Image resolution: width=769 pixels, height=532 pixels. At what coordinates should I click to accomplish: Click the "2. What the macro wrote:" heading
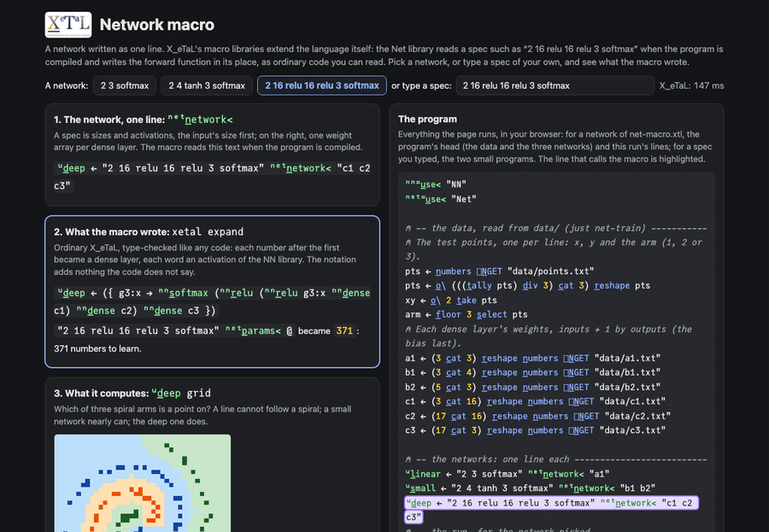[111, 231]
